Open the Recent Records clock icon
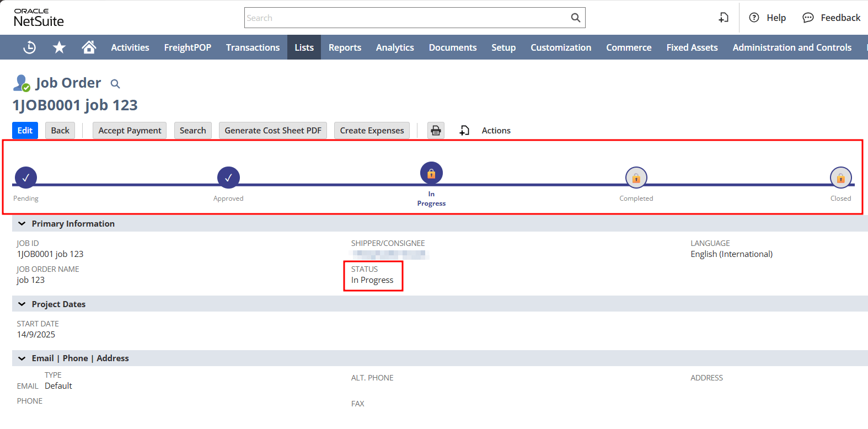Image resolution: width=868 pixels, height=429 pixels. (30, 47)
